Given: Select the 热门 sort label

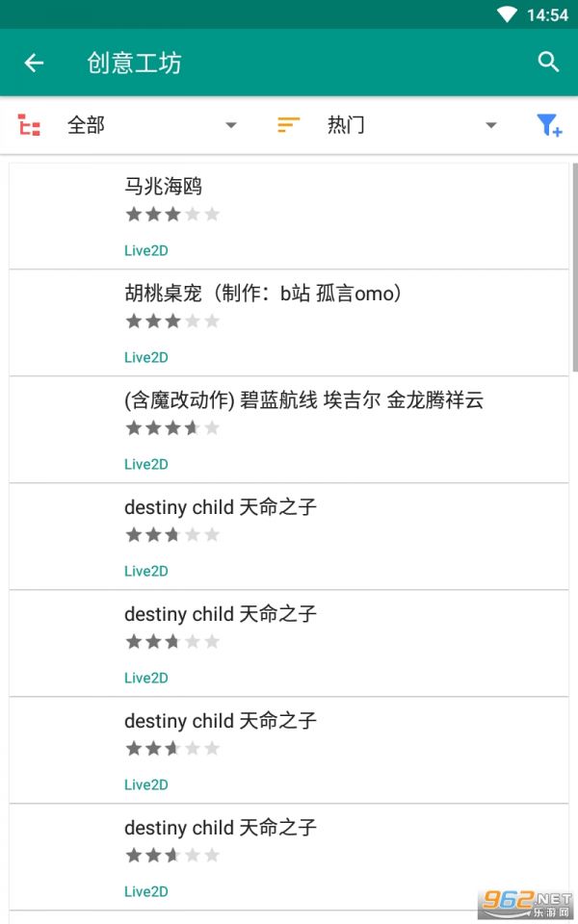Looking at the screenshot, I should (346, 125).
